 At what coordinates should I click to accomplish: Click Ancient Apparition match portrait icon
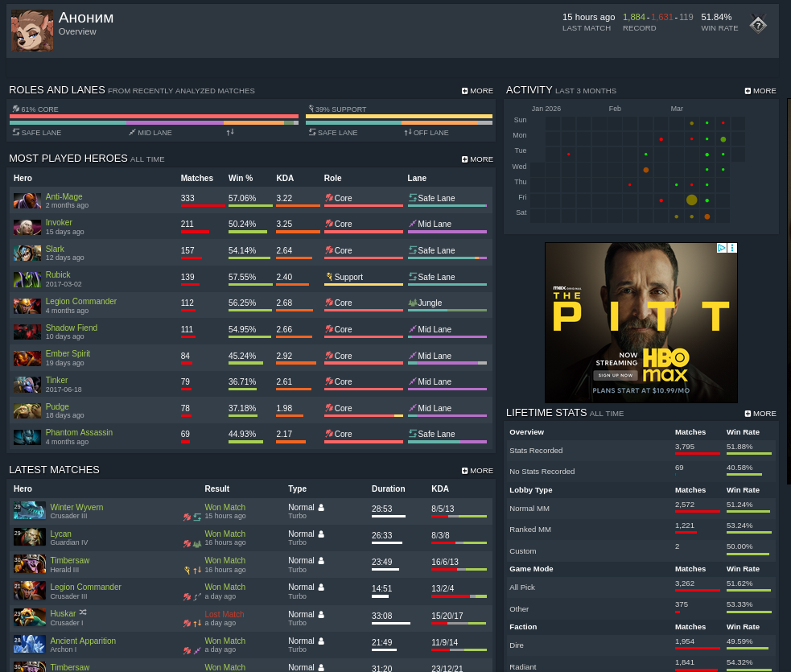[30, 645]
